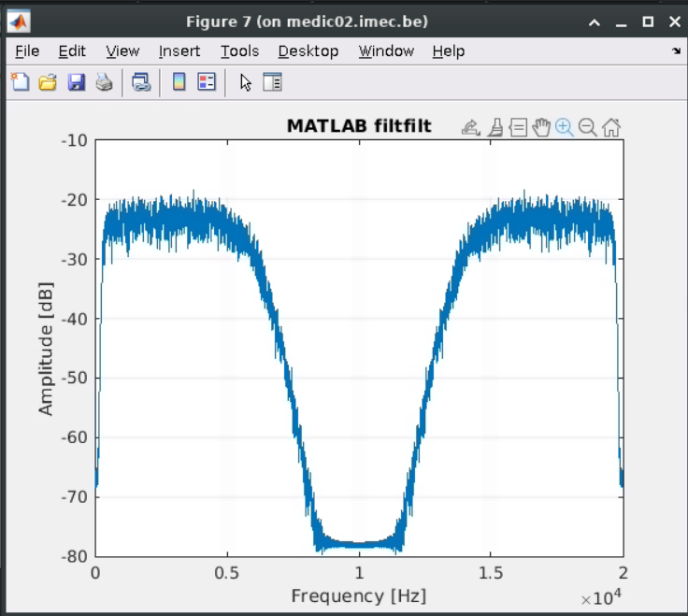
Task: Click the Link/Unlink Plot toolbar icon
Action: [x=141, y=82]
